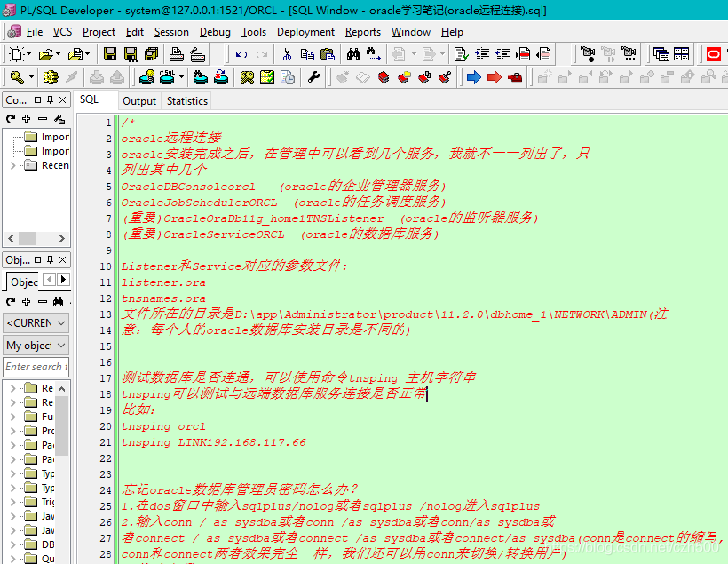Click the 'listener.ora' line in the editor
Screen dimensions: 728x564
click(163, 282)
